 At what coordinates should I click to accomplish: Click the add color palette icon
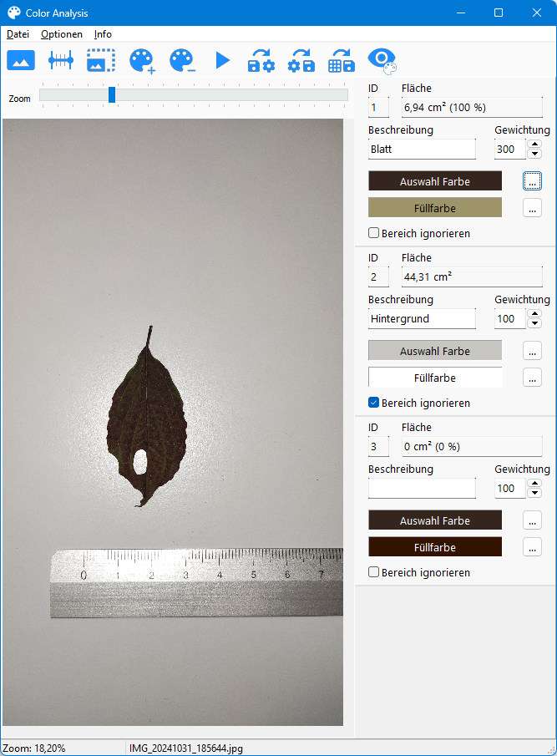tap(142, 60)
